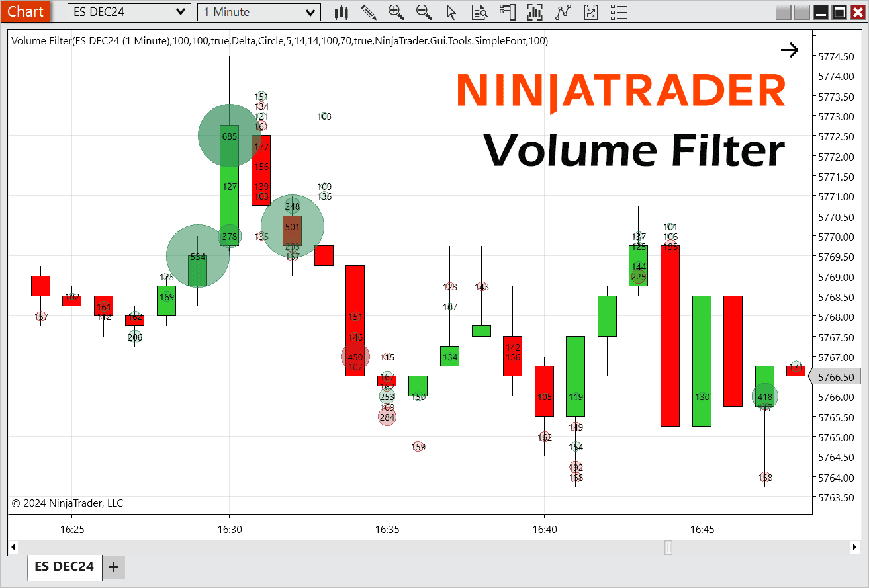Click the candle labeled 119
Image resolution: width=869 pixels, height=588 pixels.
576,376
